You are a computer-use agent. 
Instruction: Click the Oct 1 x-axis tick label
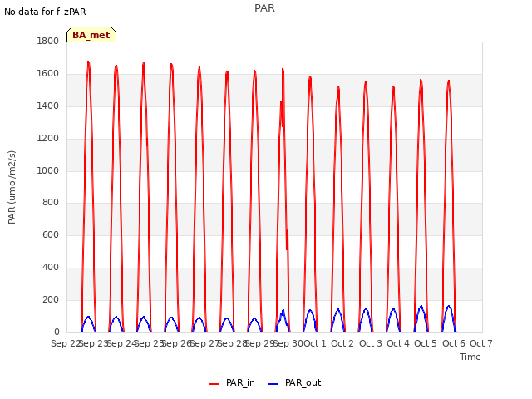coord(315,343)
